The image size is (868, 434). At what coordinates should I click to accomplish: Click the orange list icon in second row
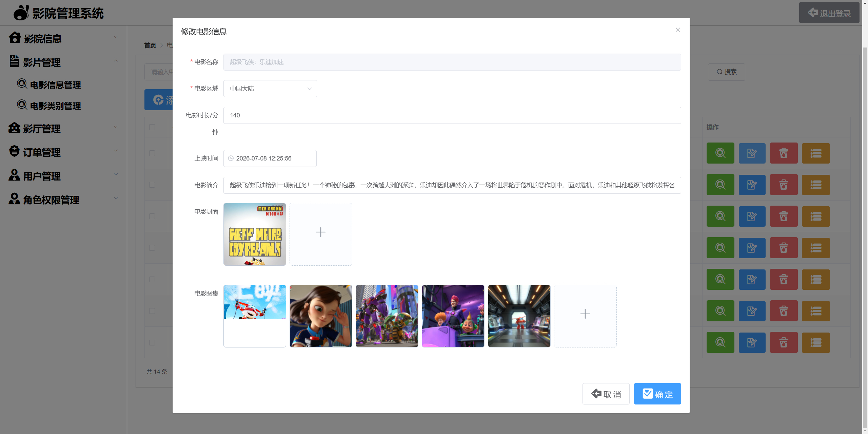tap(816, 185)
